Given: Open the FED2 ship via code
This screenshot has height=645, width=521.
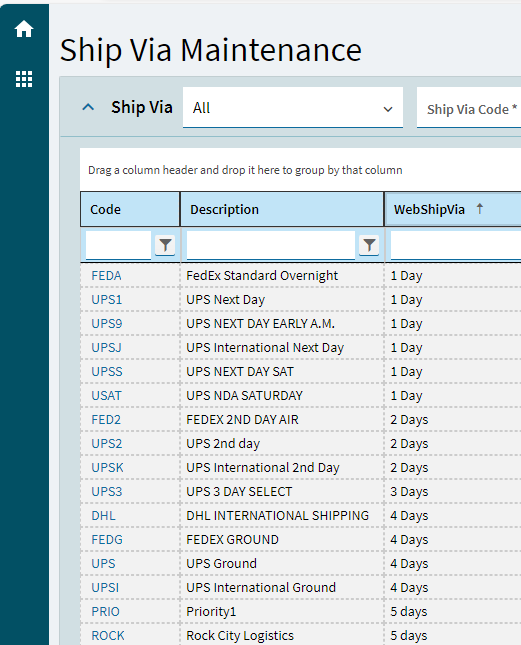Looking at the screenshot, I should (106, 420).
